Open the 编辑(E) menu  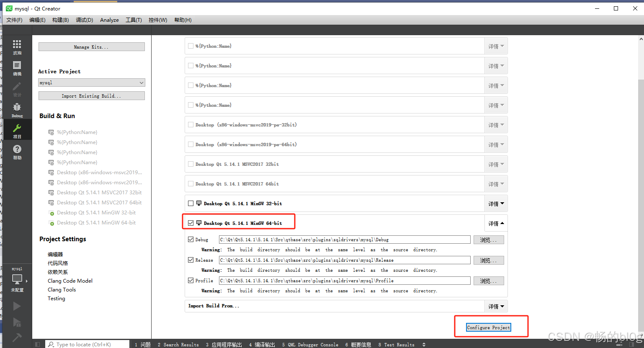pyautogui.click(x=37, y=20)
